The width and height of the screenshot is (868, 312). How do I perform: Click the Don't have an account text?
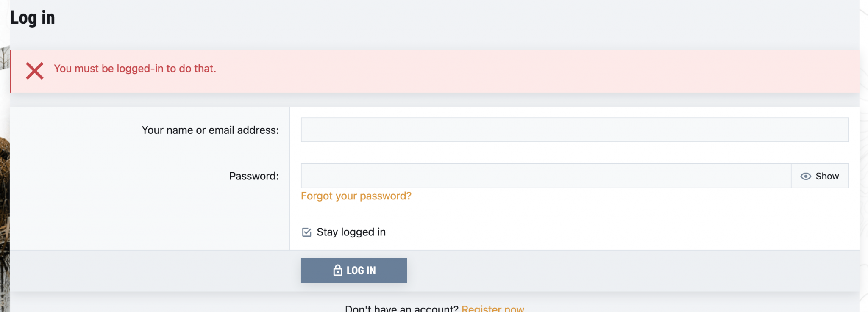(x=402, y=308)
